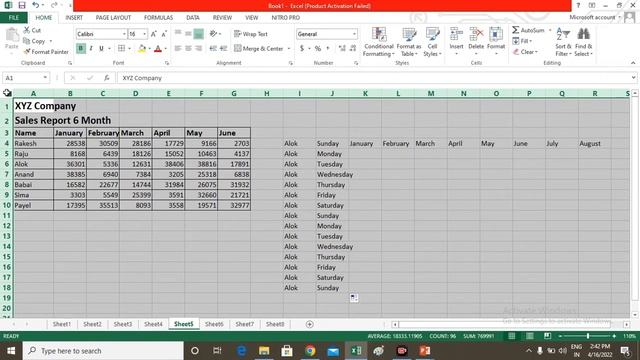640x360 pixels.
Task: Open the Clear dropdown in Editing group
Action: (x=525, y=52)
